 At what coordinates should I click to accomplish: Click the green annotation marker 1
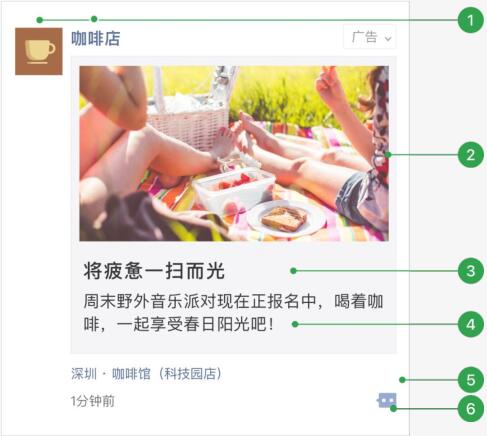click(x=470, y=20)
